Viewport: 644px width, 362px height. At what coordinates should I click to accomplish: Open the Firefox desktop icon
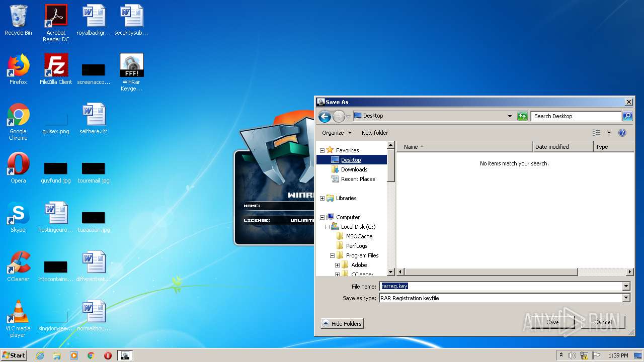18,69
